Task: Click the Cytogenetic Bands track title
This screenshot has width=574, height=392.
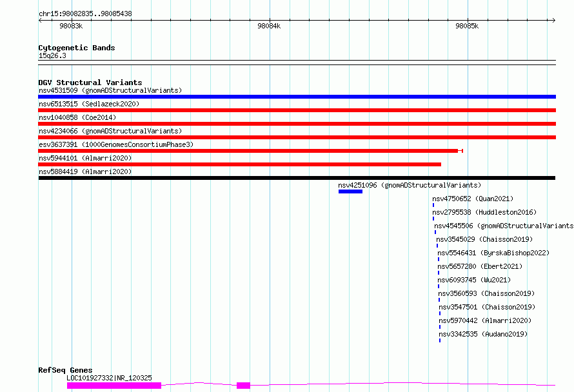Action: [x=77, y=48]
